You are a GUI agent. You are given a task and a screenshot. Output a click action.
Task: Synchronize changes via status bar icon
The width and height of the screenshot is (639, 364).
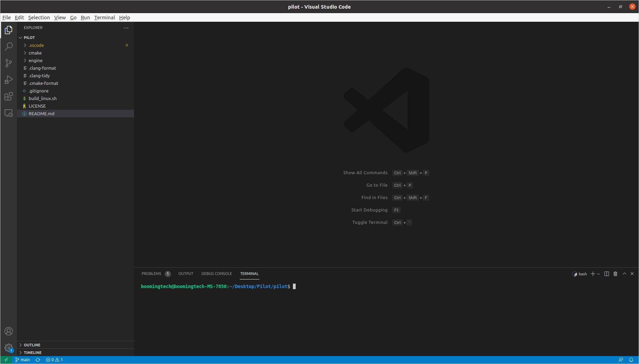tap(38, 360)
